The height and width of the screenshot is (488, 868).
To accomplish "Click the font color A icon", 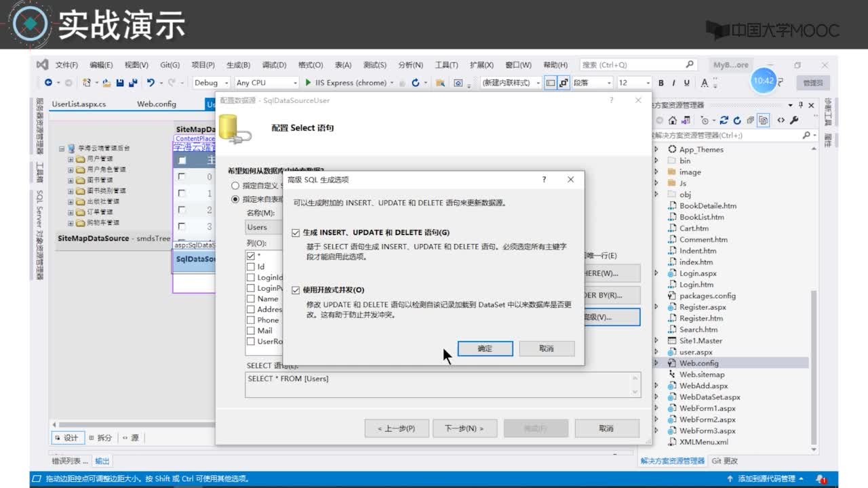I will (x=705, y=83).
